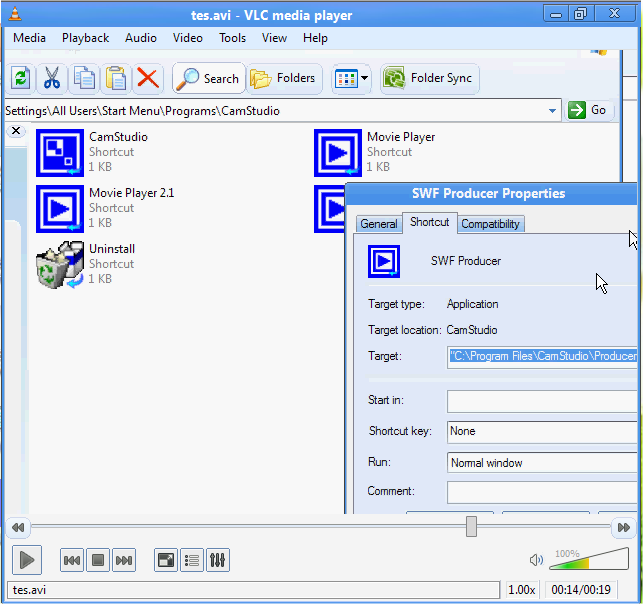Open the Audio menu
This screenshot has height=604, width=643.
[141, 38]
